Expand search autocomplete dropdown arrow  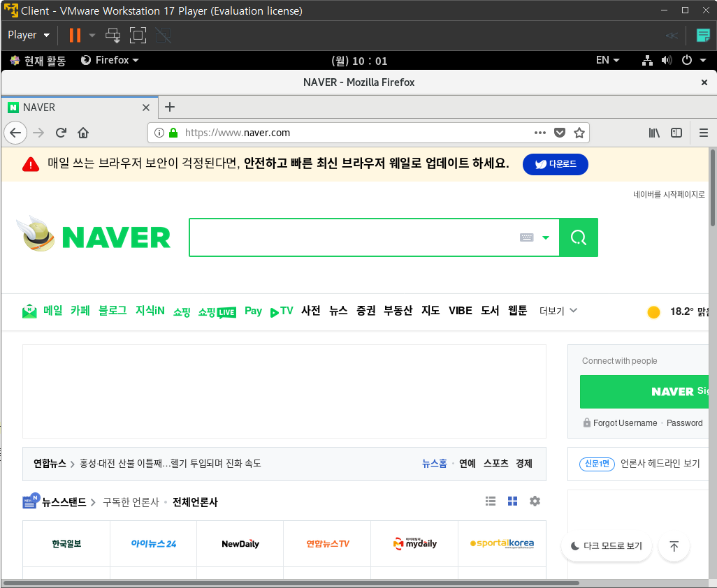(546, 237)
